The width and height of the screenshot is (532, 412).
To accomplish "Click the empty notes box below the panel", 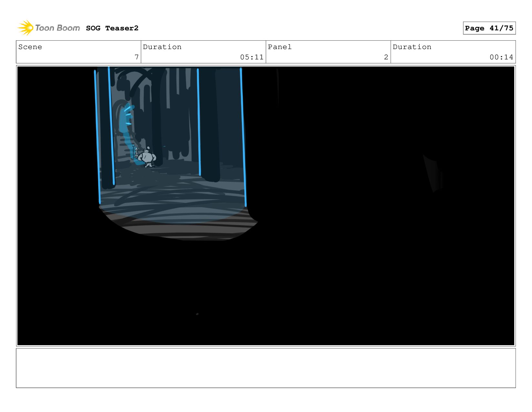I will pyautogui.click(x=266, y=368).
